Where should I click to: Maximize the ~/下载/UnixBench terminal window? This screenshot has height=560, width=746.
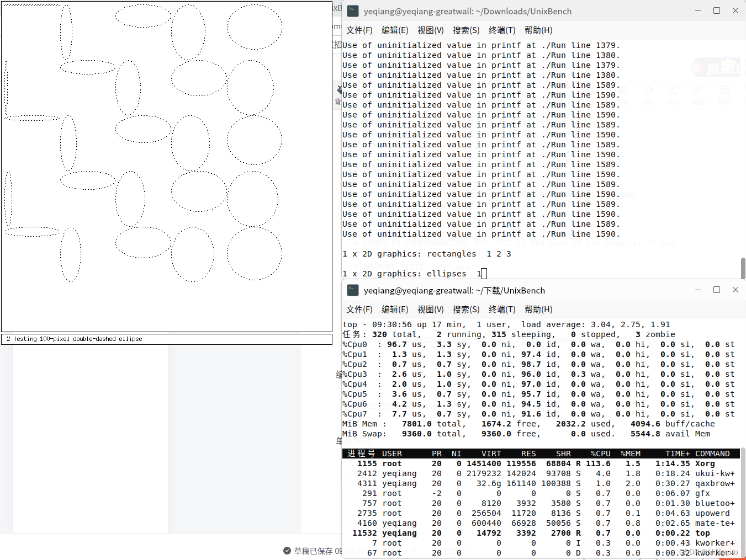[x=717, y=290]
